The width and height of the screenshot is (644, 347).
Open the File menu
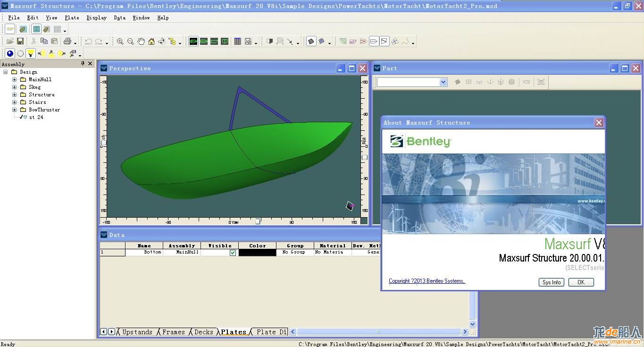point(14,17)
